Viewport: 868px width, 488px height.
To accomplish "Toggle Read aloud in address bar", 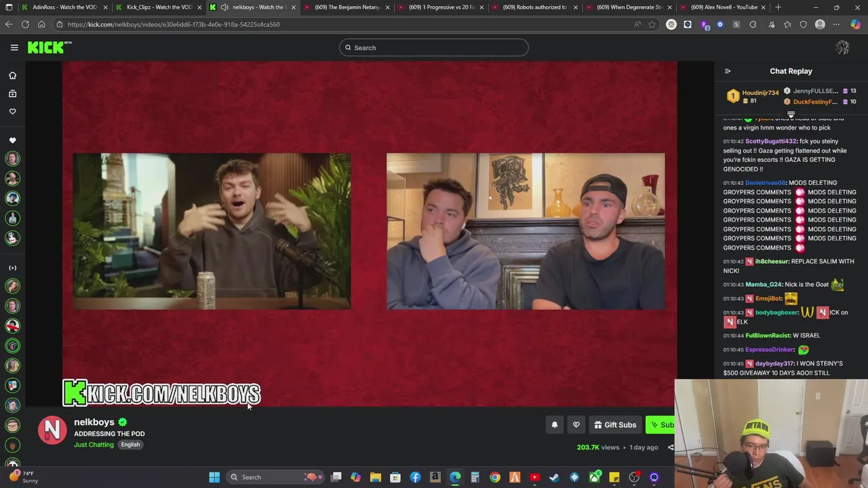I will click(637, 24).
